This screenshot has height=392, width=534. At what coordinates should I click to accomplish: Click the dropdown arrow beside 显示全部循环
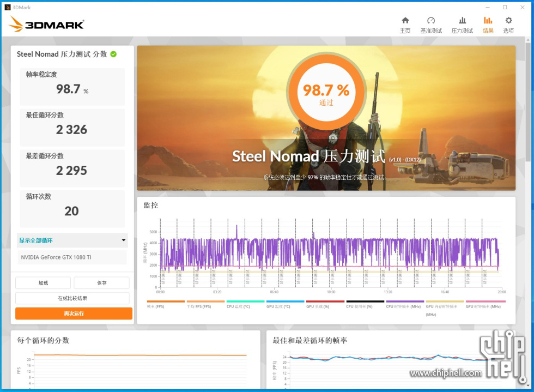[x=123, y=240]
